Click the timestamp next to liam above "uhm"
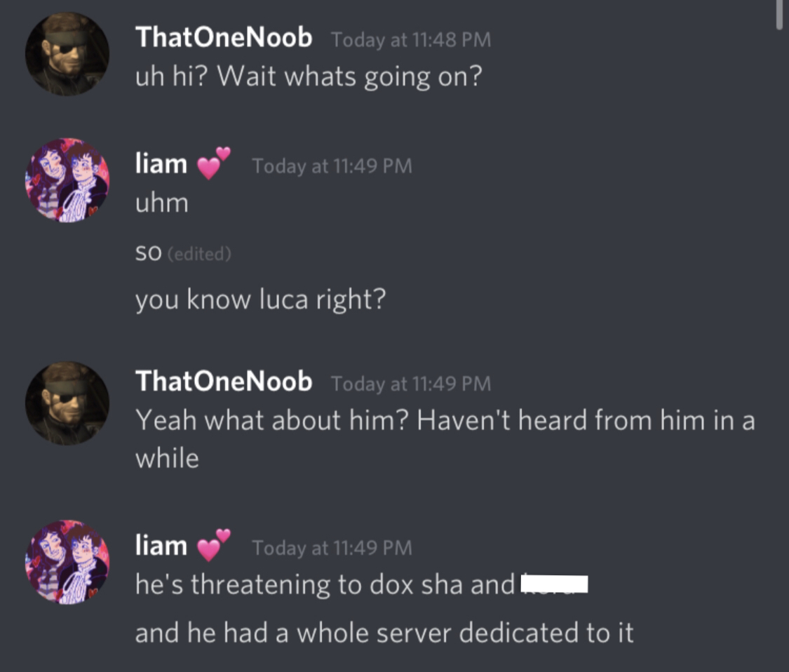Viewport: 789px width, 672px height. pyautogui.click(x=332, y=166)
